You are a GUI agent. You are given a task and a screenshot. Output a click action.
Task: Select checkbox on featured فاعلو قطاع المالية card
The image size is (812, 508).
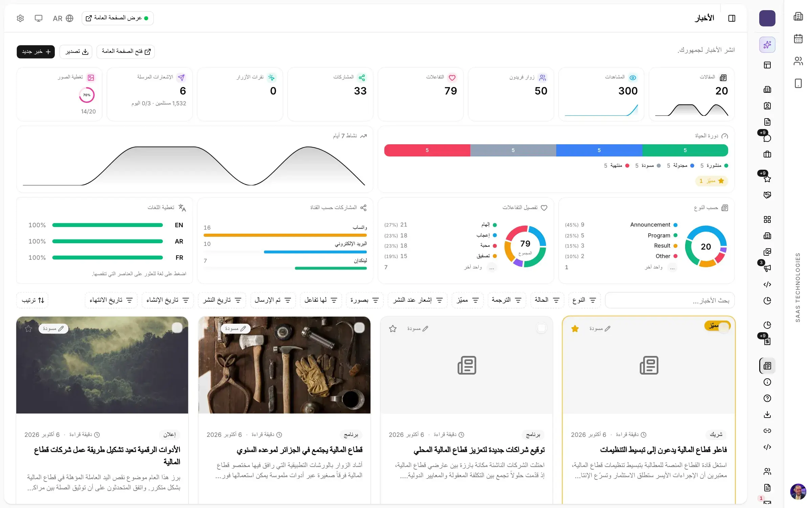[724, 327]
